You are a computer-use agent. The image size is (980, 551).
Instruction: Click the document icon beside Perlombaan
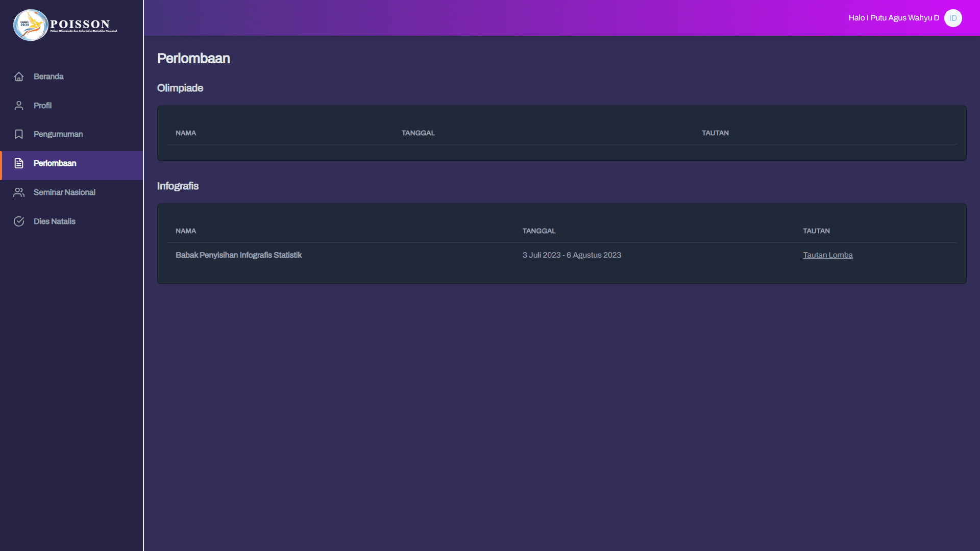[x=19, y=163]
